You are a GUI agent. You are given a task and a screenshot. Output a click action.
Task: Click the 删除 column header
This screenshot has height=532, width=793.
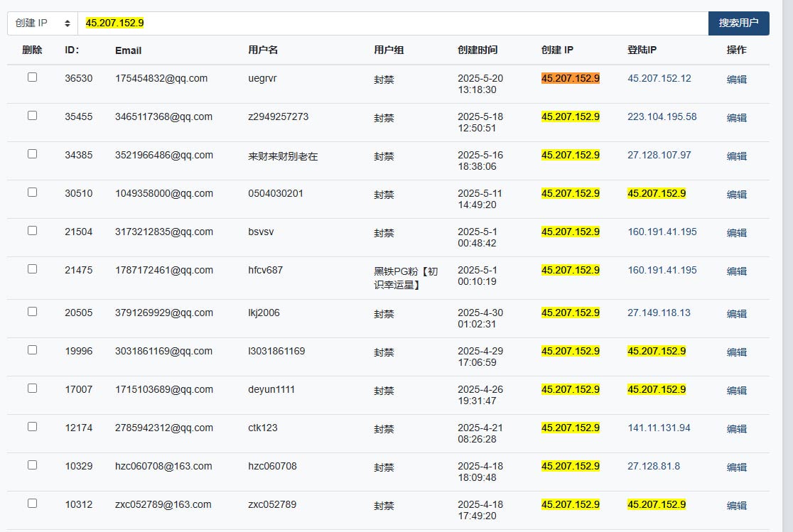tap(33, 50)
